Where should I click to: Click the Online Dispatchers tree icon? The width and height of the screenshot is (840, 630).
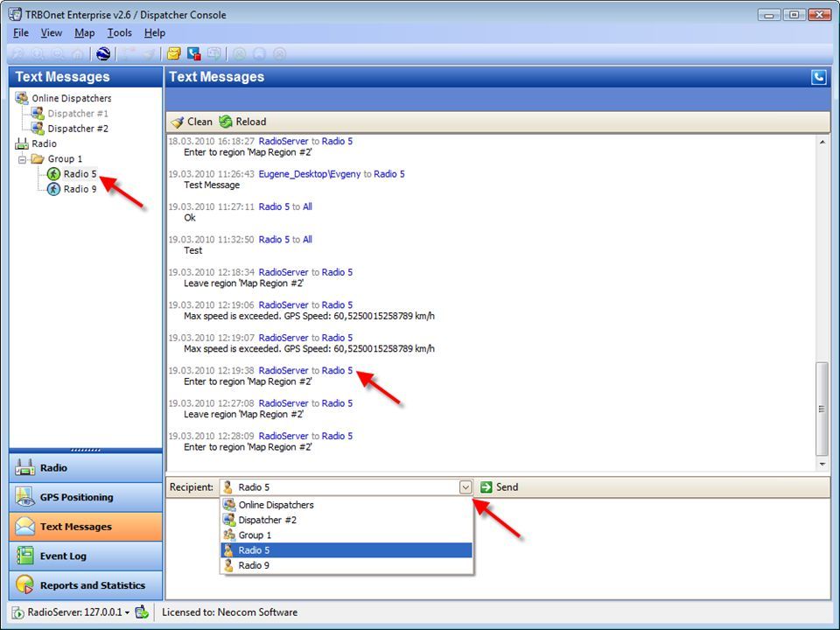pos(21,98)
